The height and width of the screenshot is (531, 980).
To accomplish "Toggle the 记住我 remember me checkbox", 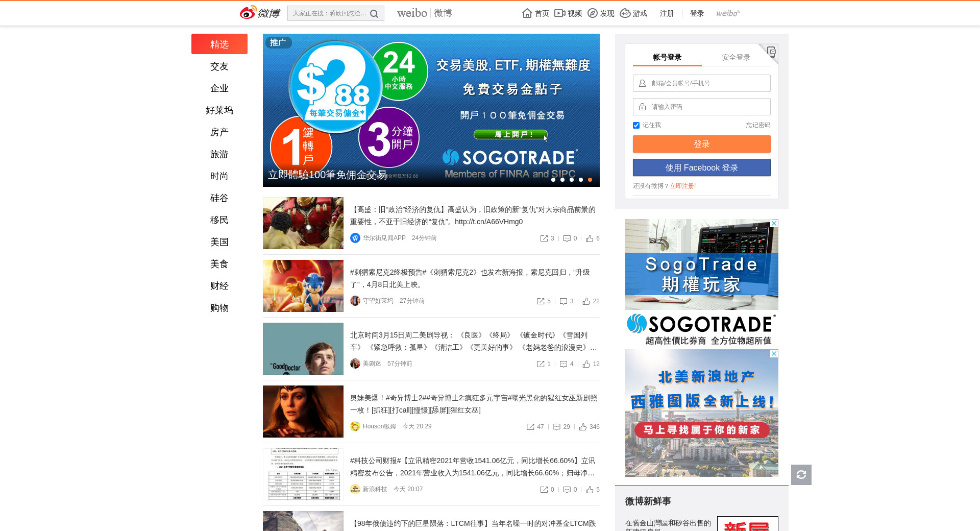I will point(636,125).
